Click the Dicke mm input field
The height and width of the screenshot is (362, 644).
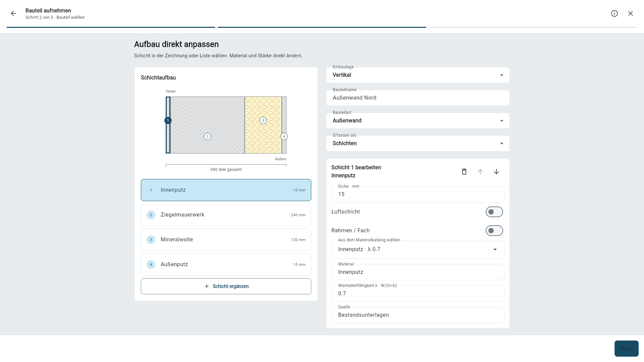tap(418, 194)
